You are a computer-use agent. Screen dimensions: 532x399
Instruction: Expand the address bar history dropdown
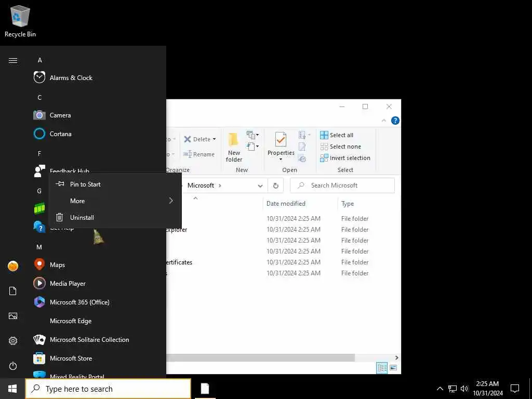260,185
